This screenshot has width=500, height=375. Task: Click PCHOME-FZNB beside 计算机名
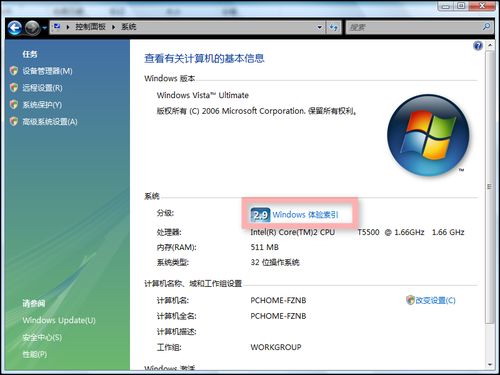[x=278, y=300]
